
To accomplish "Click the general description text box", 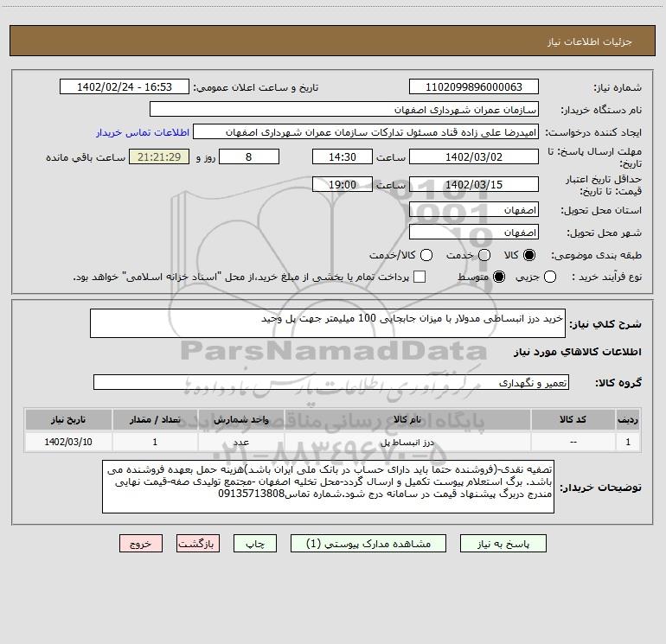I will click(328, 323).
